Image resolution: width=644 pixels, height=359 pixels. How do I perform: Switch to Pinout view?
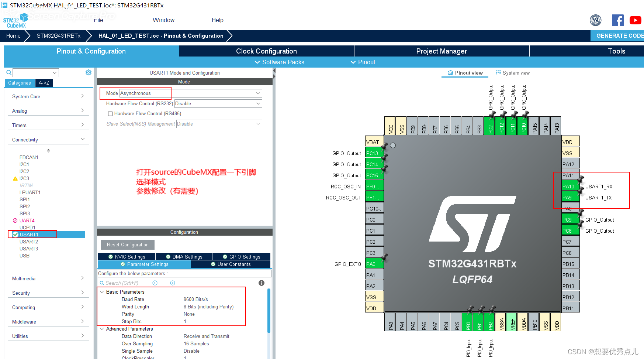[464, 73]
